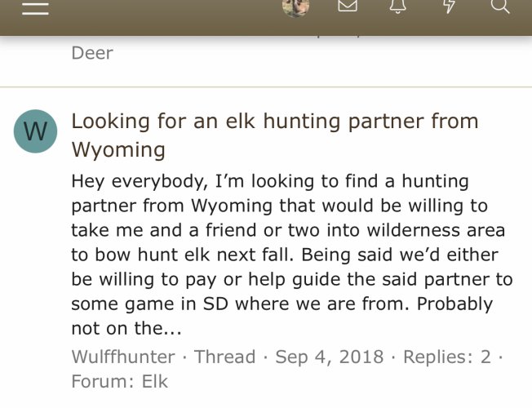532x408 pixels.
Task: Click the 'Thread' type label
Action: (x=224, y=357)
